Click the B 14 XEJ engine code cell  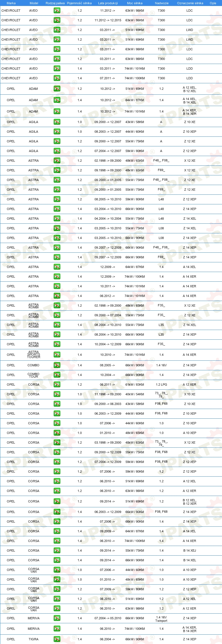pos(190,550)
